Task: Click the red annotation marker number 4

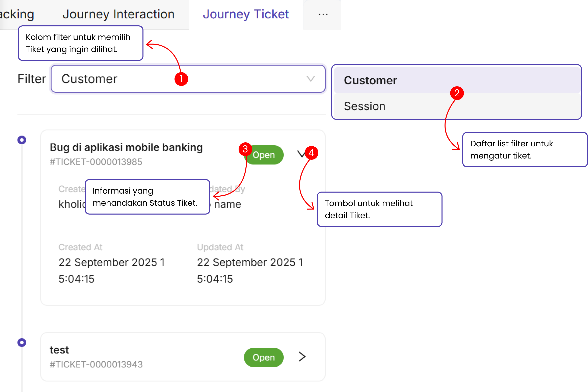Action: point(311,152)
